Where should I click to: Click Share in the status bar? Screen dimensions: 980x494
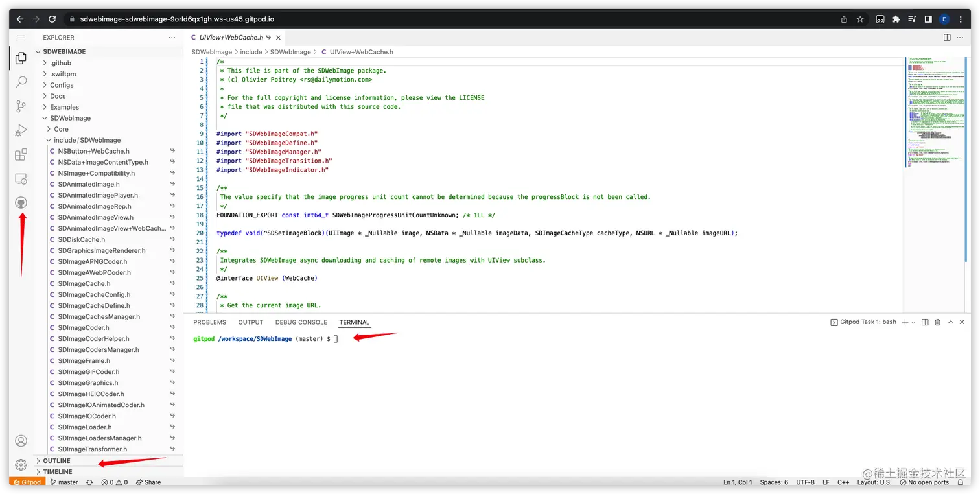point(148,482)
